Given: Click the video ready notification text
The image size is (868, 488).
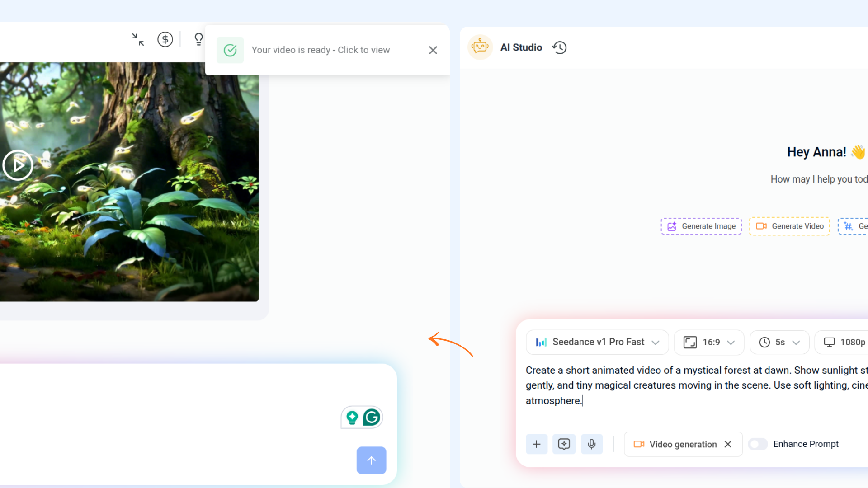Looking at the screenshot, I should (x=321, y=50).
